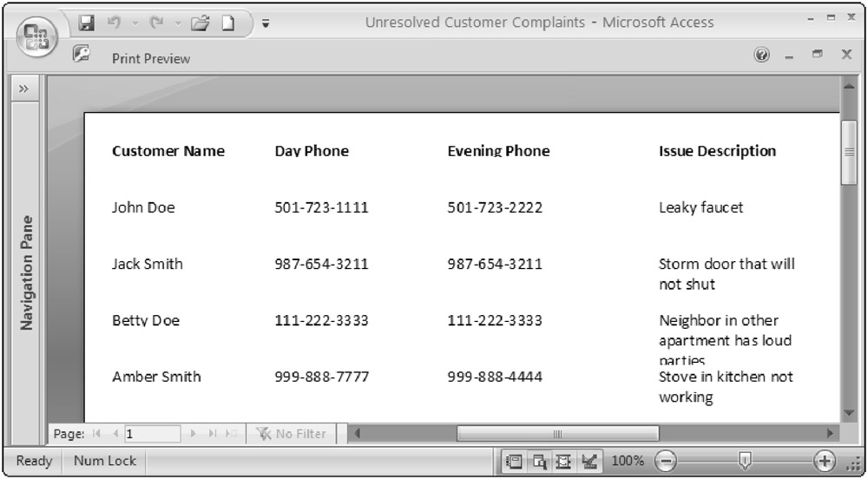Expand the Navigation Pane with the chevron button
Image resolution: width=868 pixels, height=479 pixels.
[x=25, y=89]
